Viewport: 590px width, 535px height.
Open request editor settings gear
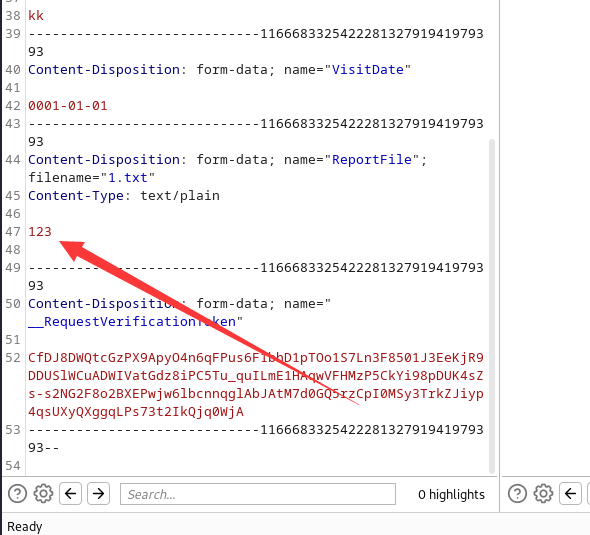43,494
